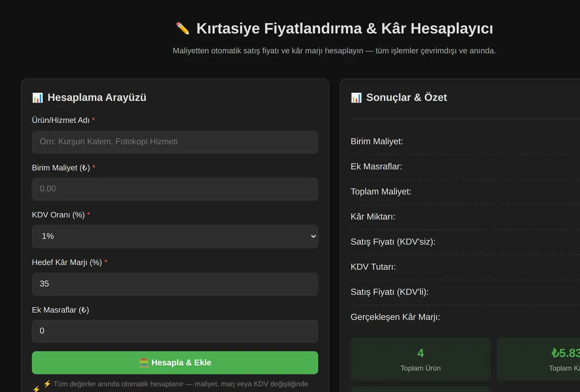The height and width of the screenshot is (392, 580).
Task: Click the Hedef Kâr Marjı field
Action: [x=175, y=284]
